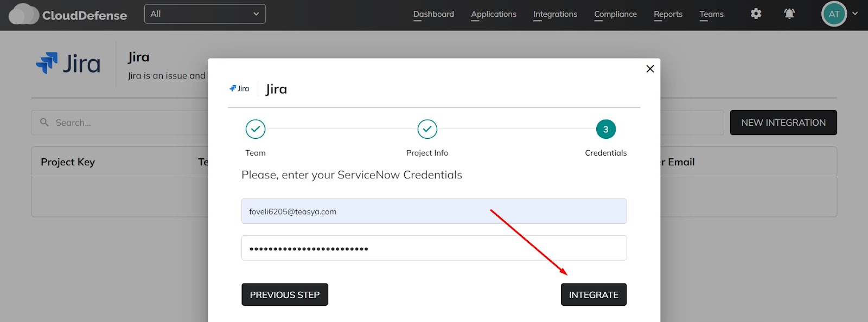Open the Applications menu

click(494, 14)
